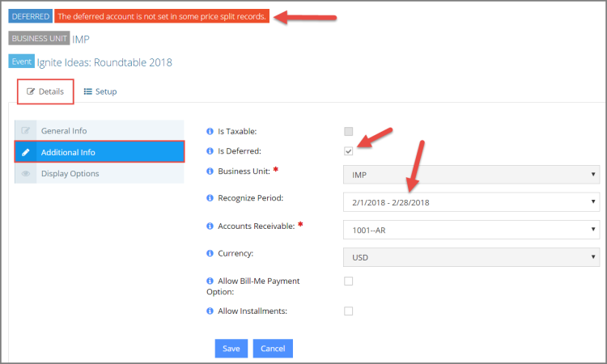Click the info icon beside Allow Bill-Me Payment
Image resolution: width=607 pixels, height=364 pixels.
[x=210, y=281]
